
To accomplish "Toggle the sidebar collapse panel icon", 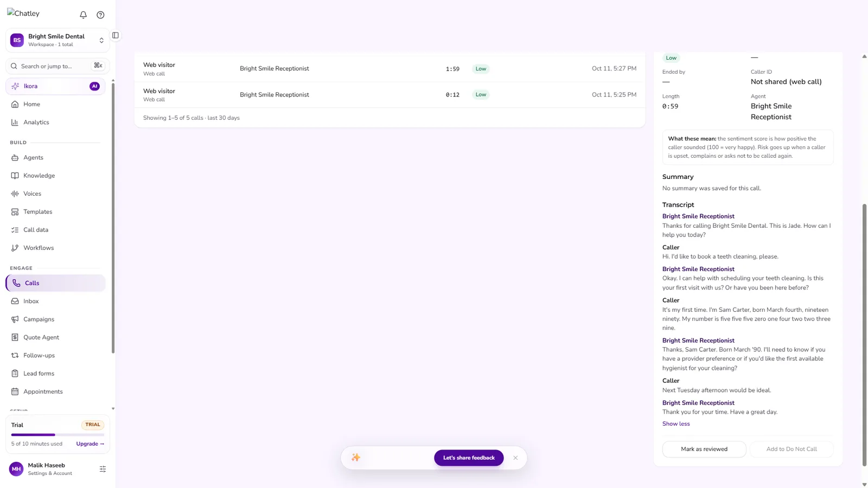I will pyautogui.click(x=116, y=35).
